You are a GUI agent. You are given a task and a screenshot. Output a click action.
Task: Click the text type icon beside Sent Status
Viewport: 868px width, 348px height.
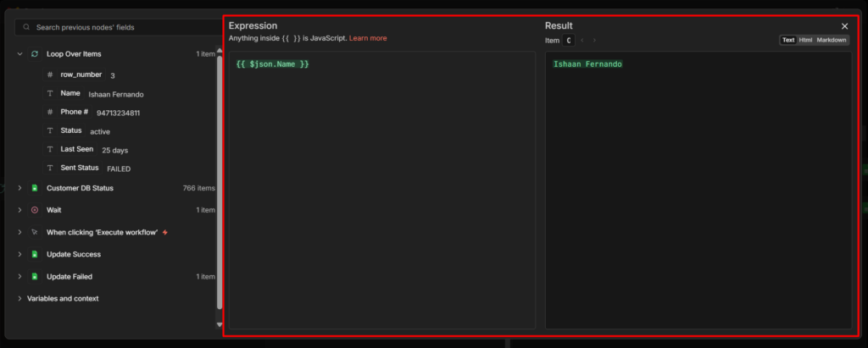point(50,168)
